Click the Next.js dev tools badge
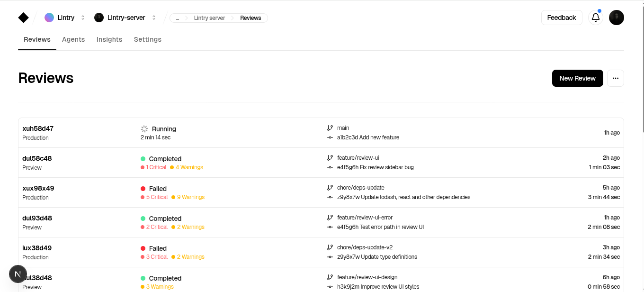 [18, 274]
